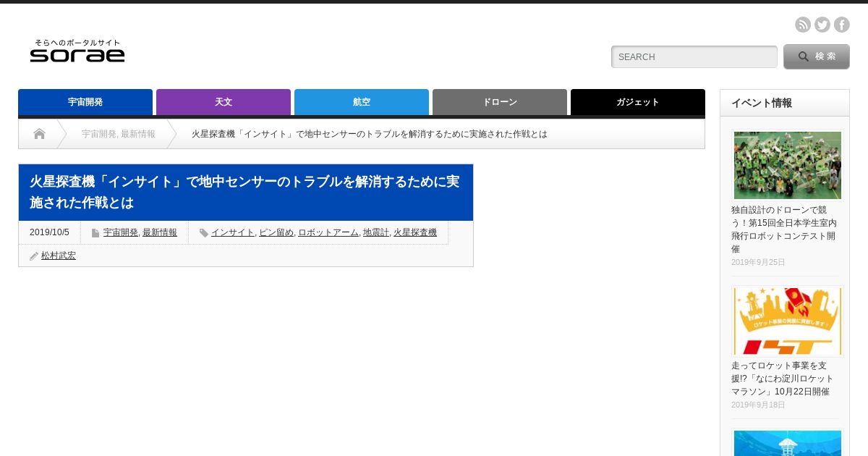Open the RSS feed icon
The image size is (868, 456).
point(803,25)
